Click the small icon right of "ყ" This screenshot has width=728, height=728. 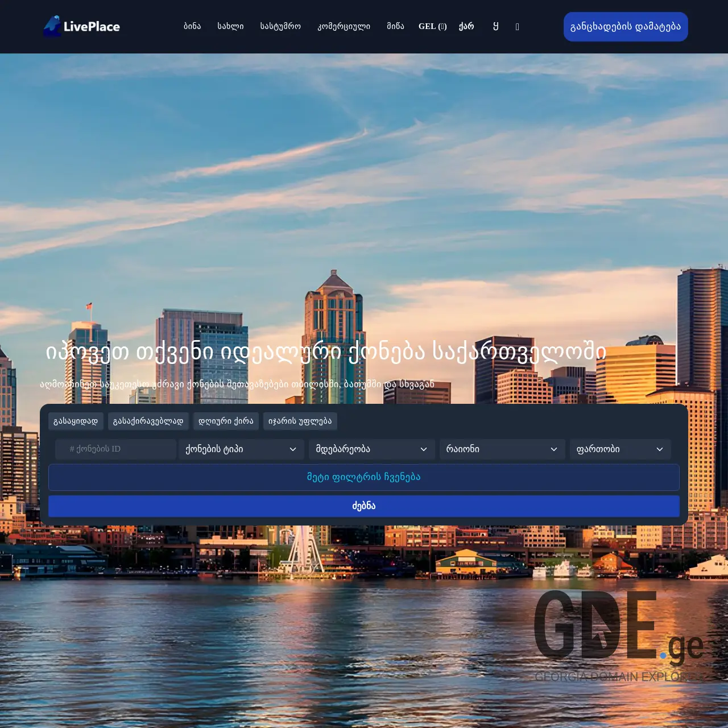pos(517,26)
